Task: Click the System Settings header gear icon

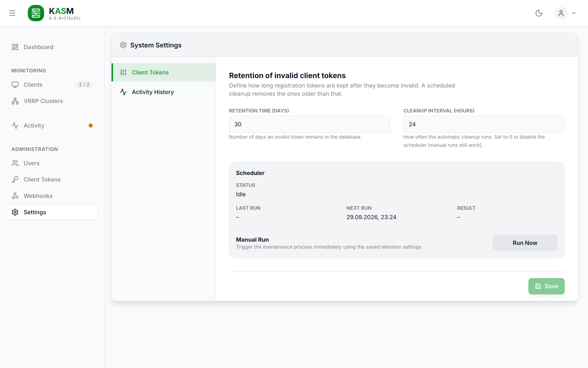Action: pyautogui.click(x=123, y=45)
